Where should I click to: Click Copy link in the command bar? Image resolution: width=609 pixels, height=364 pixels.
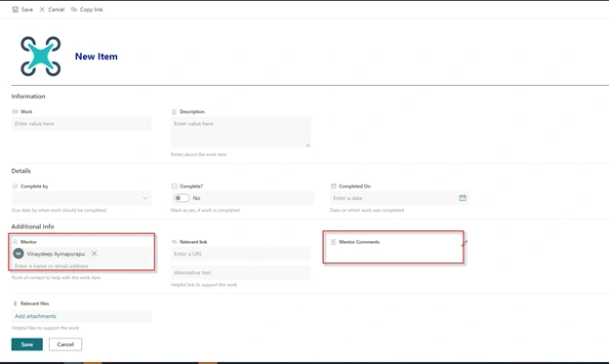[87, 10]
